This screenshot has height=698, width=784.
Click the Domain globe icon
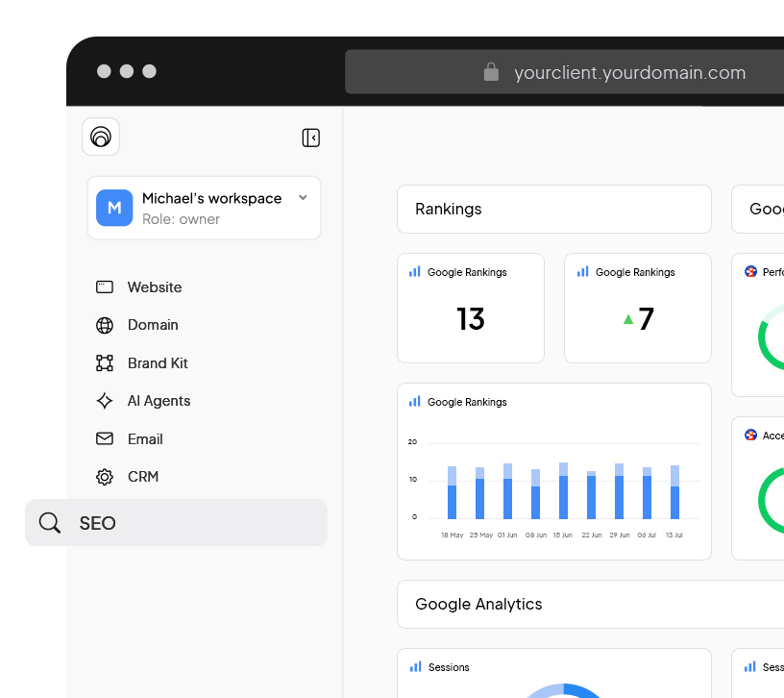click(105, 325)
